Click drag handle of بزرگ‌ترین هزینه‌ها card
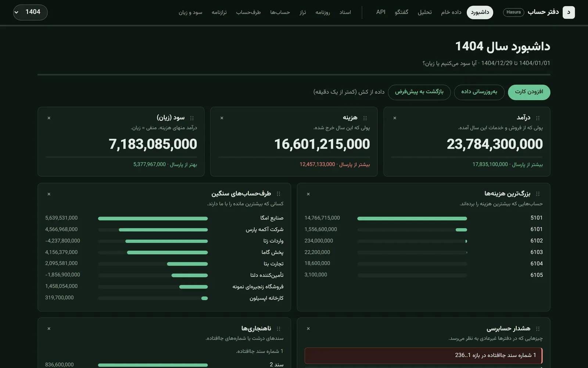Image resolution: width=588 pixels, height=368 pixels. [x=538, y=194]
